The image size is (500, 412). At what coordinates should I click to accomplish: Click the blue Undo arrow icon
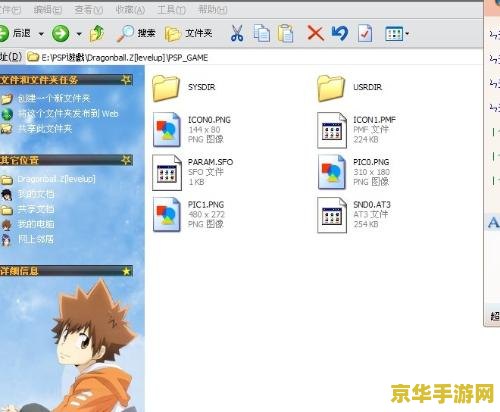point(340,33)
